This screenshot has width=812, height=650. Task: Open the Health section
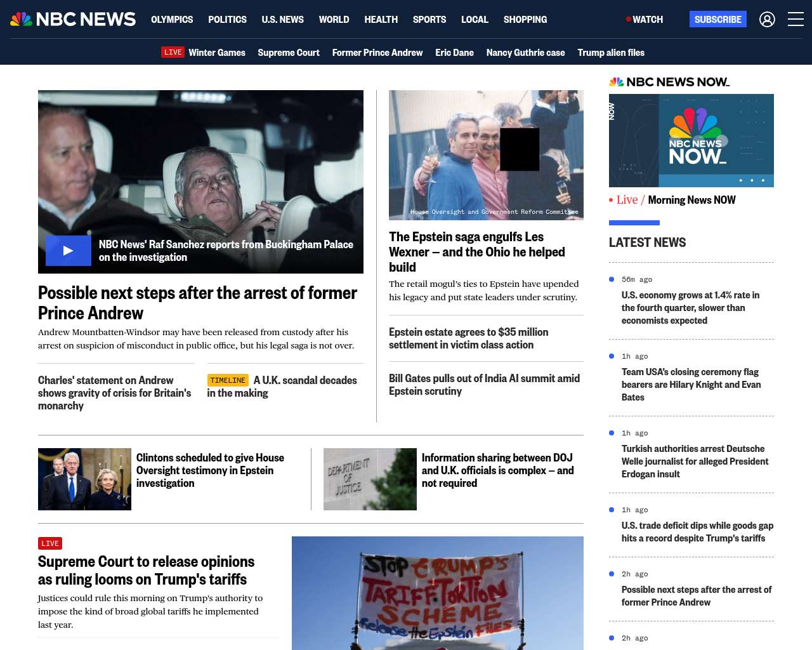pyautogui.click(x=381, y=20)
